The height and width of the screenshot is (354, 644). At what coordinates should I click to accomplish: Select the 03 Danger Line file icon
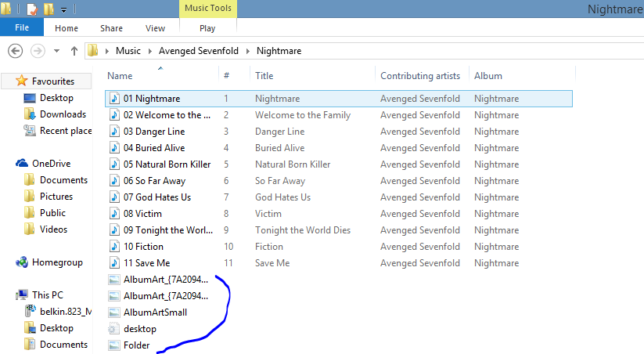point(114,132)
